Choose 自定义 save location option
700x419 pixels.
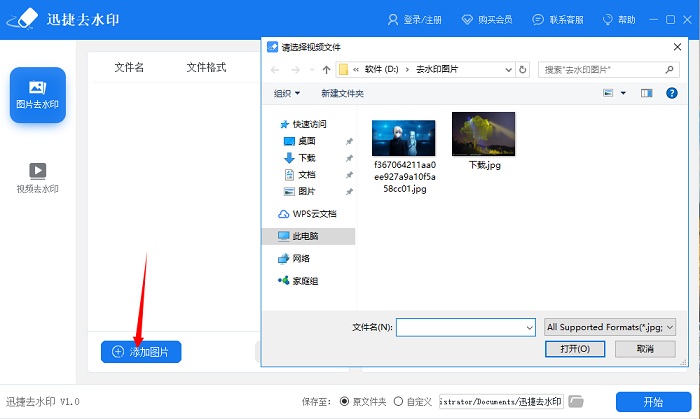[398, 402]
